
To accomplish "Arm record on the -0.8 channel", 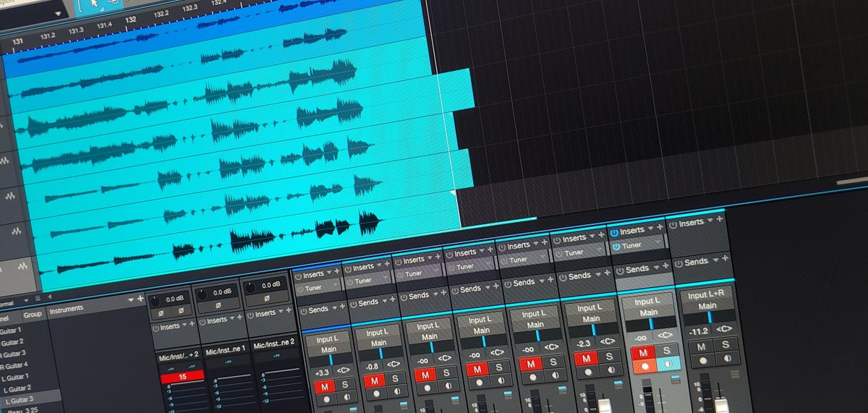I will click(375, 395).
